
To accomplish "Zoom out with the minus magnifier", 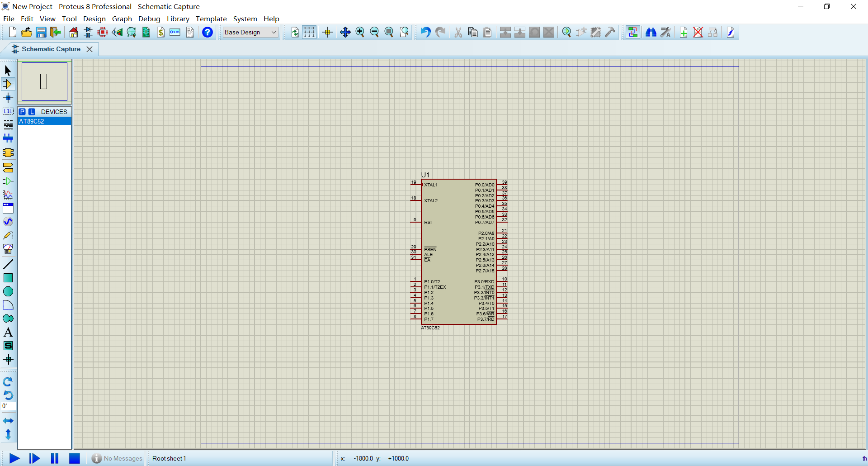I will click(374, 32).
